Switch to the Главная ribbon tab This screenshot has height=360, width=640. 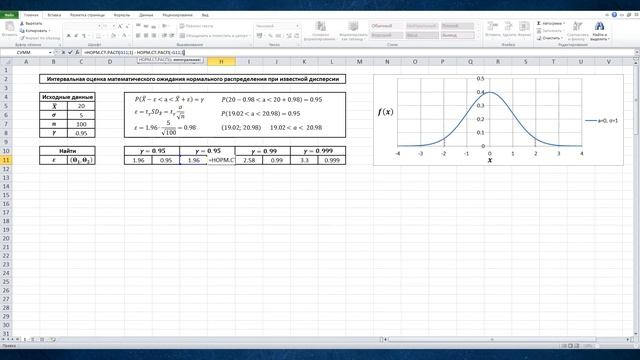(x=31, y=15)
